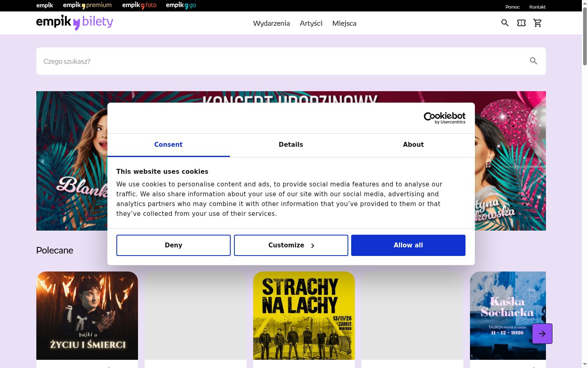Image resolution: width=588 pixels, height=368 pixels.
Task: Open the empik premium link
Action: pyautogui.click(x=87, y=5)
